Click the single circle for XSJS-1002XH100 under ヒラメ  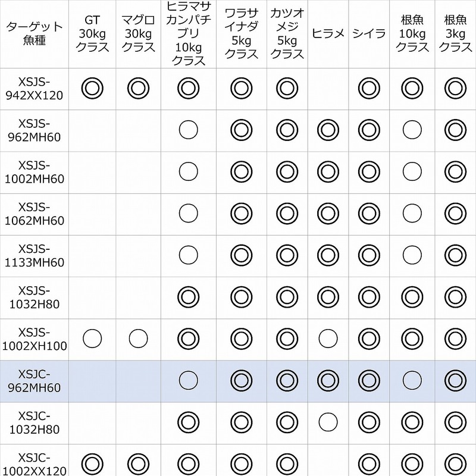tap(328, 339)
